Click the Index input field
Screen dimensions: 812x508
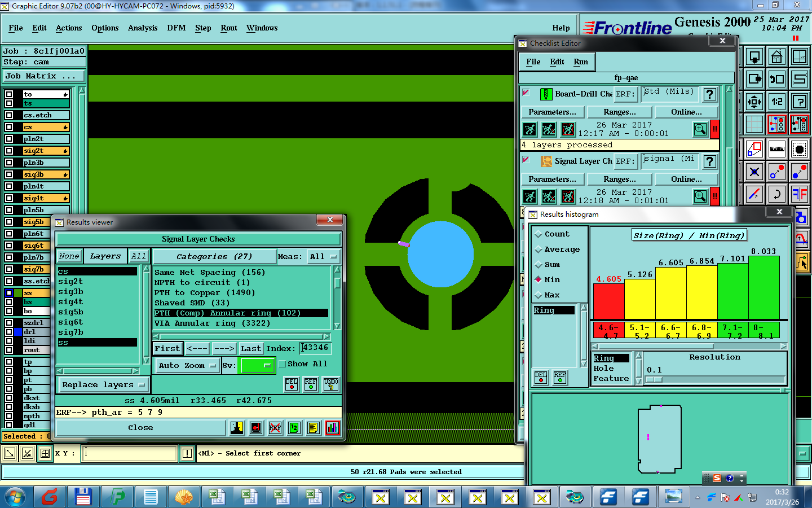(315, 348)
